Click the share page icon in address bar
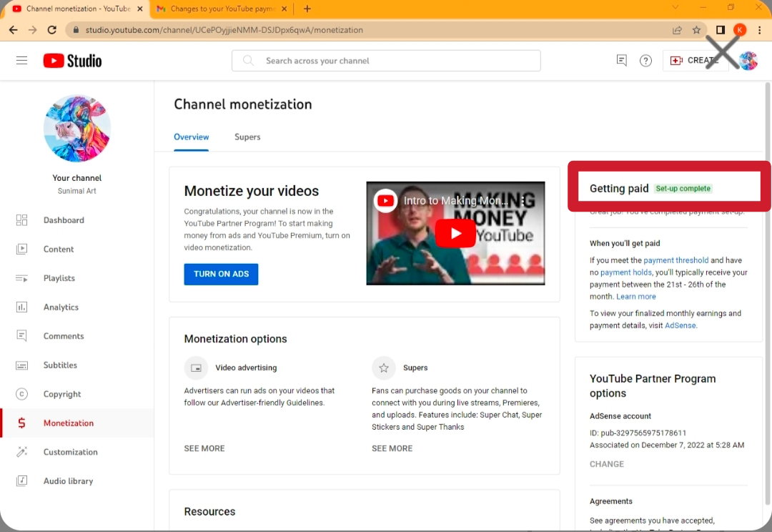This screenshot has height=532, width=772. pyautogui.click(x=677, y=30)
